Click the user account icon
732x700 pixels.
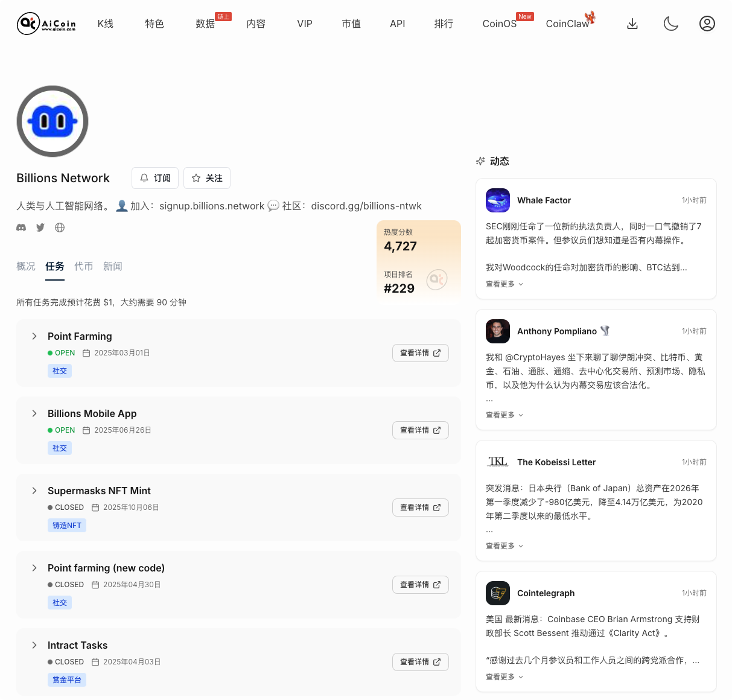[x=707, y=24]
